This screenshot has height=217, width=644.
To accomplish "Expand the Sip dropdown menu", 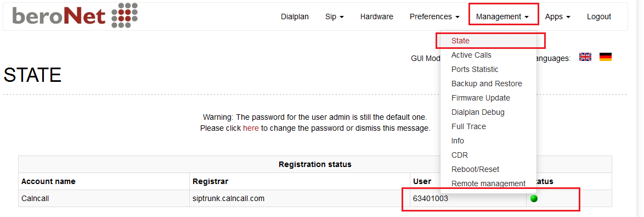I will pyautogui.click(x=334, y=17).
